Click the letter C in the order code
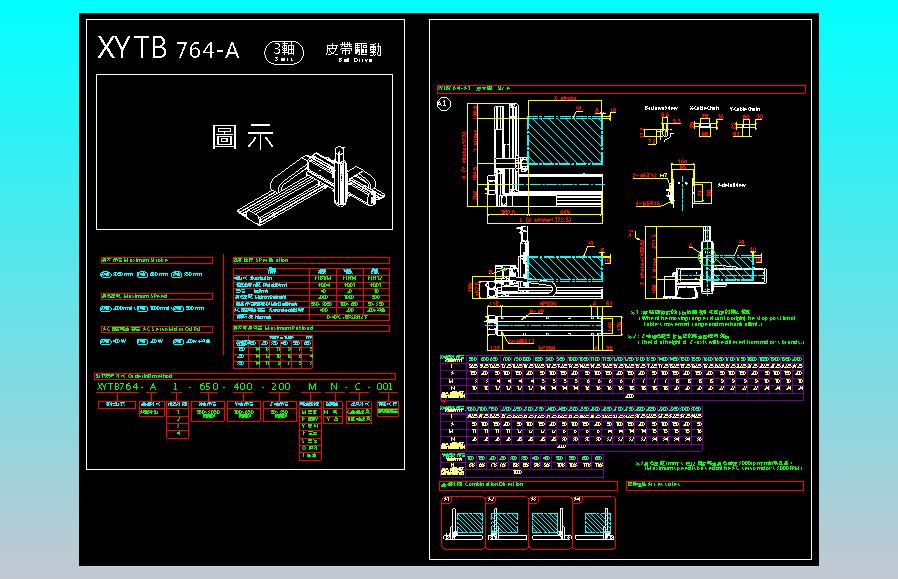This screenshot has height=579, width=898. tap(357, 387)
